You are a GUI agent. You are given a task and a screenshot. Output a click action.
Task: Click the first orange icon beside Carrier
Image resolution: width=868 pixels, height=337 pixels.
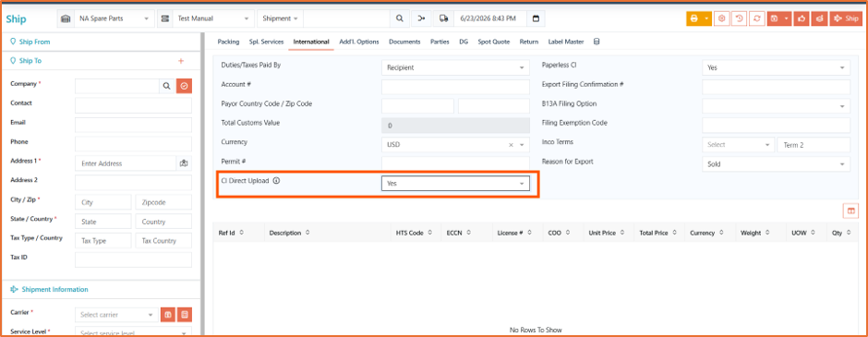[x=168, y=314]
